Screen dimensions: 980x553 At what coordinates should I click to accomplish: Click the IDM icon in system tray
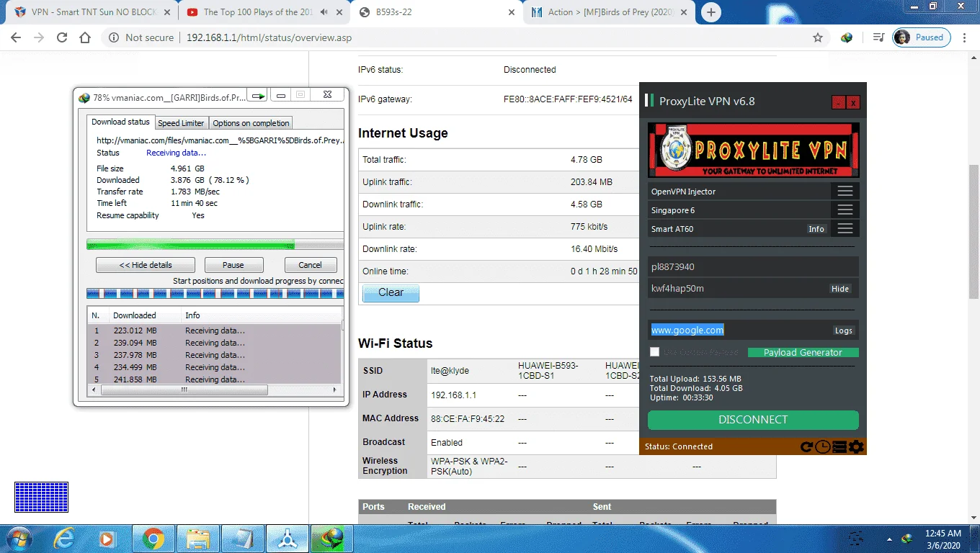[907, 538]
